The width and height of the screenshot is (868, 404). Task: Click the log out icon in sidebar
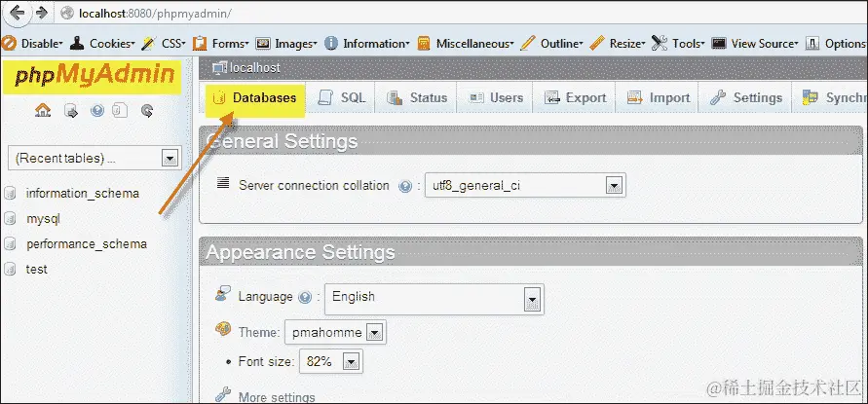coord(71,111)
